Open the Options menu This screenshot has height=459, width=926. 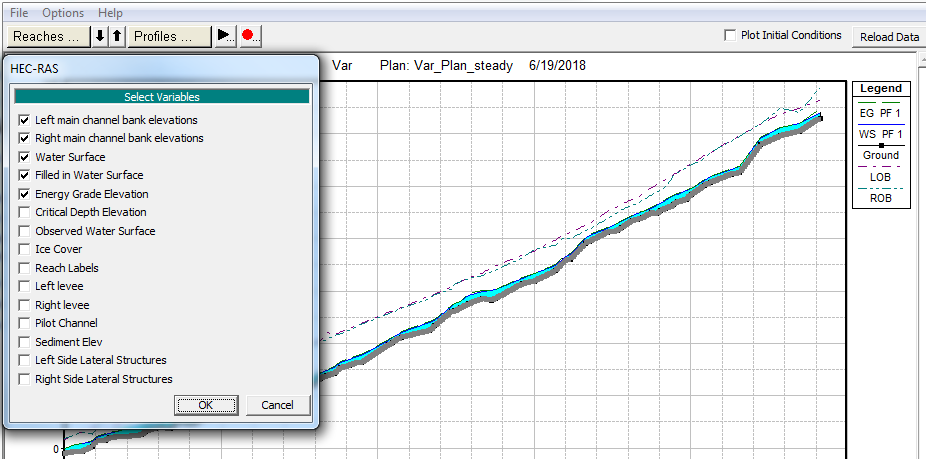(x=63, y=12)
